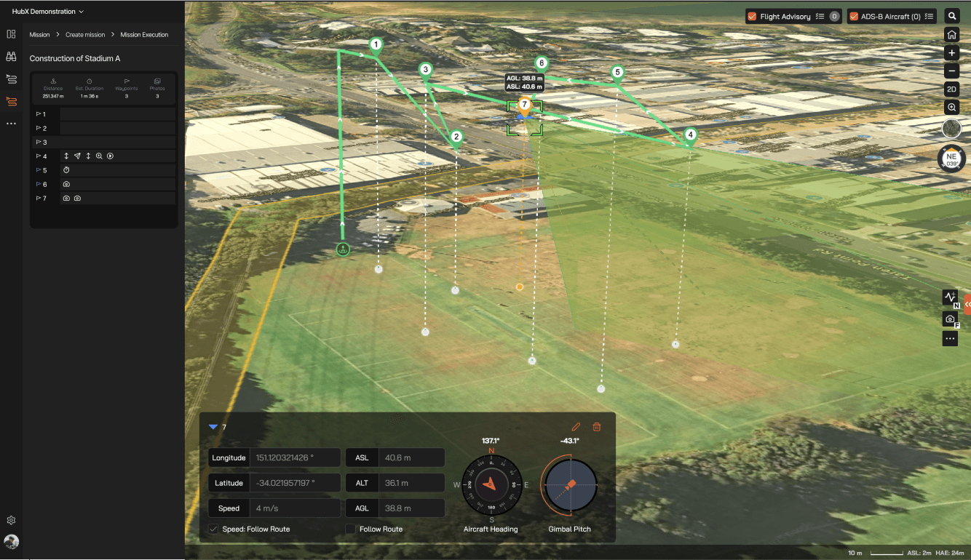Open the HubX Demonstration dropdown
Image resolution: width=971 pixels, height=560 pixels.
[48, 12]
